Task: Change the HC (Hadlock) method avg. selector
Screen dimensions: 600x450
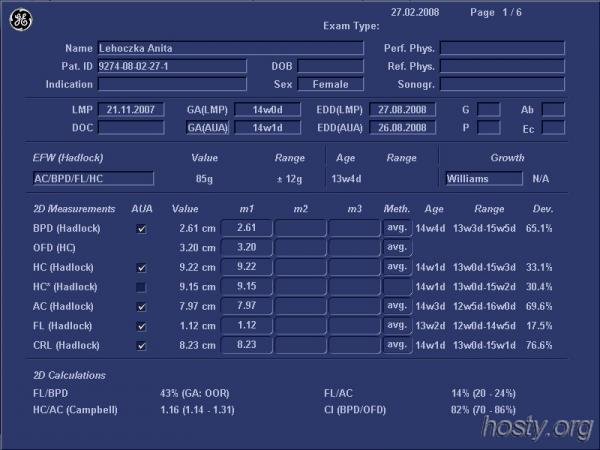Action: tap(397, 267)
